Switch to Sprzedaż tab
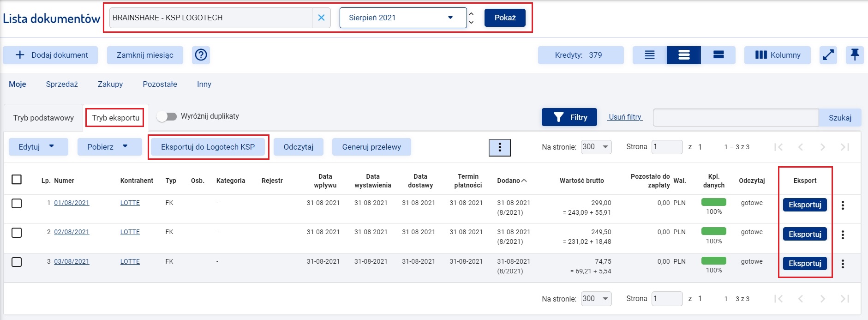 click(62, 84)
